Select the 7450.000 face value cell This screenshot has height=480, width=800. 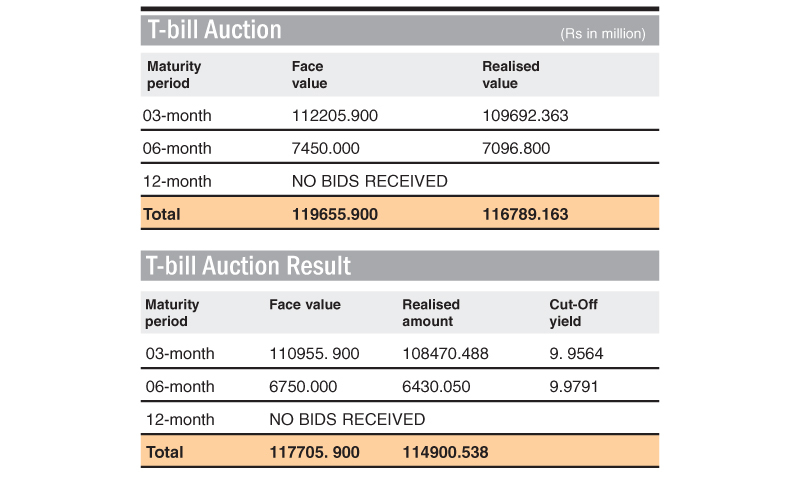click(x=322, y=148)
